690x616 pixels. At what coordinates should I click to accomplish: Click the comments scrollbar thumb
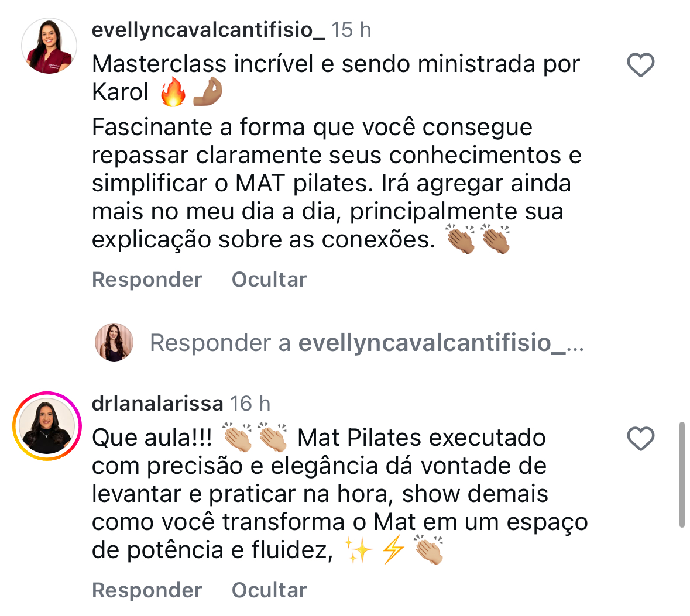(x=682, y=474)
